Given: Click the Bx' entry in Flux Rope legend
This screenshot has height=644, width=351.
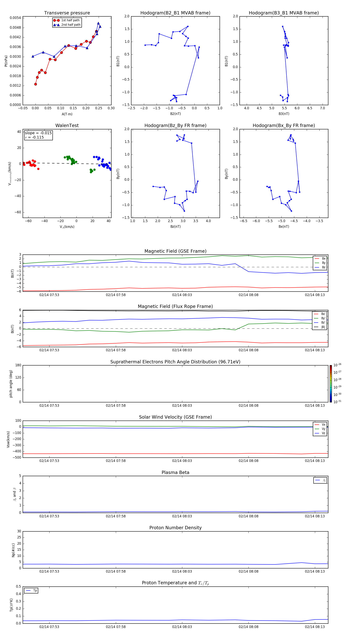Looking at the screenshot, I should point(320,314).
